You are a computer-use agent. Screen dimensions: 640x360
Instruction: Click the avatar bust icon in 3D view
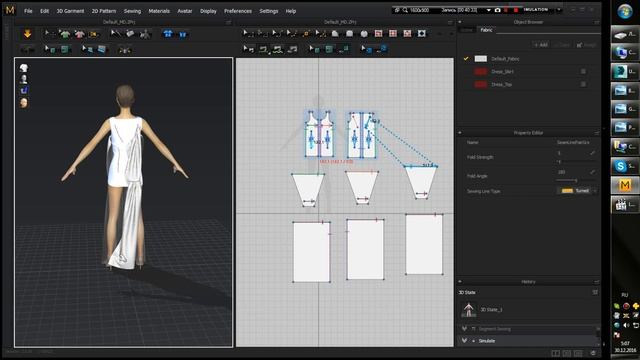point(24,79)
